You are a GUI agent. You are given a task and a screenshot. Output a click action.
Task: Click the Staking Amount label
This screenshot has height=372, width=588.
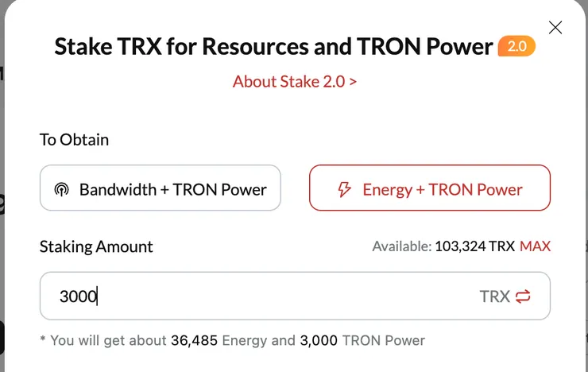pyautogui.click(x=96, y=246)
